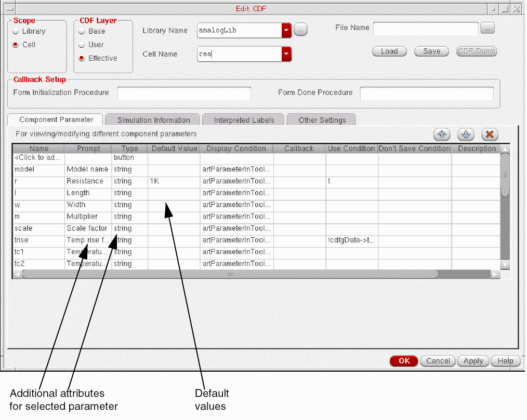The height and width of the screenshot is (420, 527).
Task: Select Cell scope radio button
Action: 16,45
